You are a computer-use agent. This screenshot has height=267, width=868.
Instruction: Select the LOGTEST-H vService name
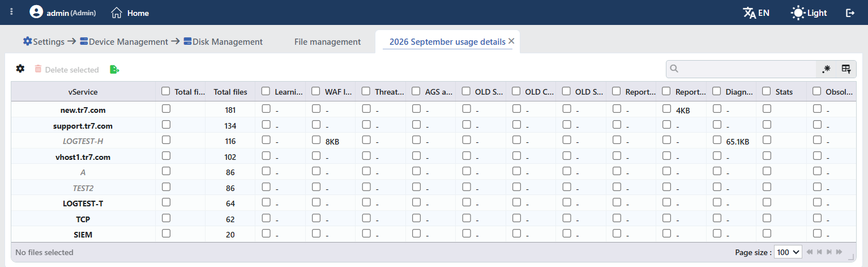click(x=83, y=141)
